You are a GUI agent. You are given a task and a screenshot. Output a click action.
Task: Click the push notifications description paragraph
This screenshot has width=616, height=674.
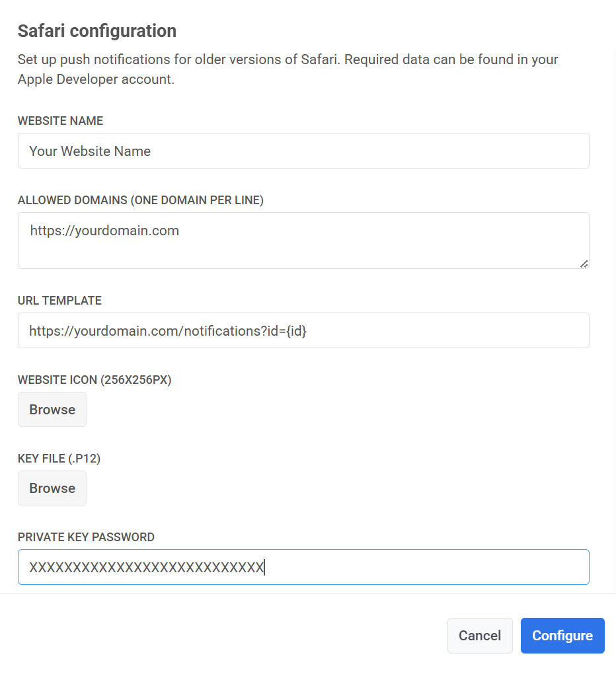288,69
